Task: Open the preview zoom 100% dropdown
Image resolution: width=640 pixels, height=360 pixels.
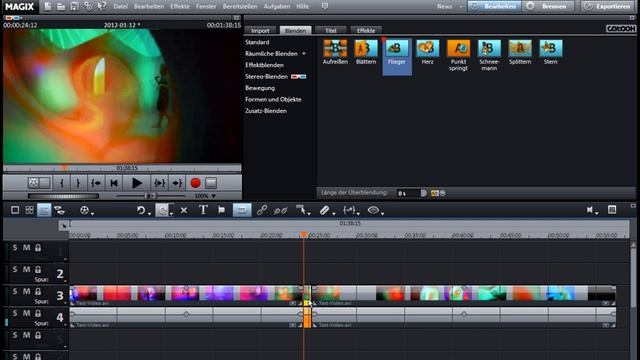Action: tap(213, 196)
